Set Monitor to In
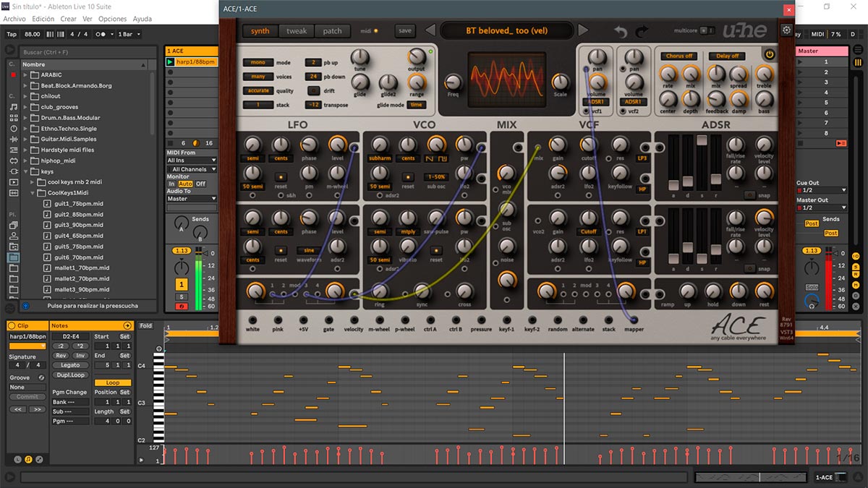The image size is (868, 488). tap(171, 184)
